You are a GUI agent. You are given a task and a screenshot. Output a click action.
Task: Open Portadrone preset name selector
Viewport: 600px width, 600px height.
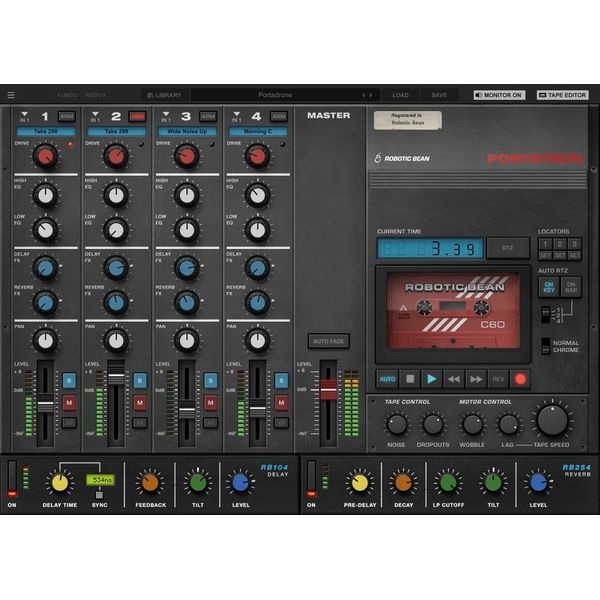[275, 95]
